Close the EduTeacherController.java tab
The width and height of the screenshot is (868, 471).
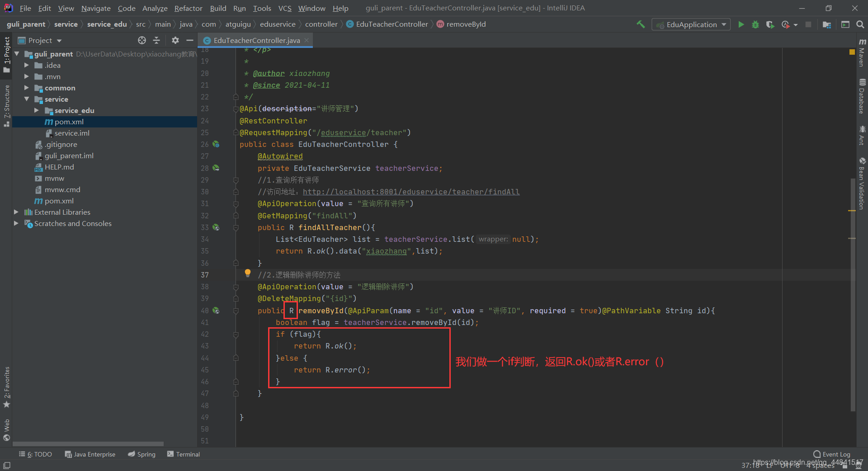pos(307,40)
